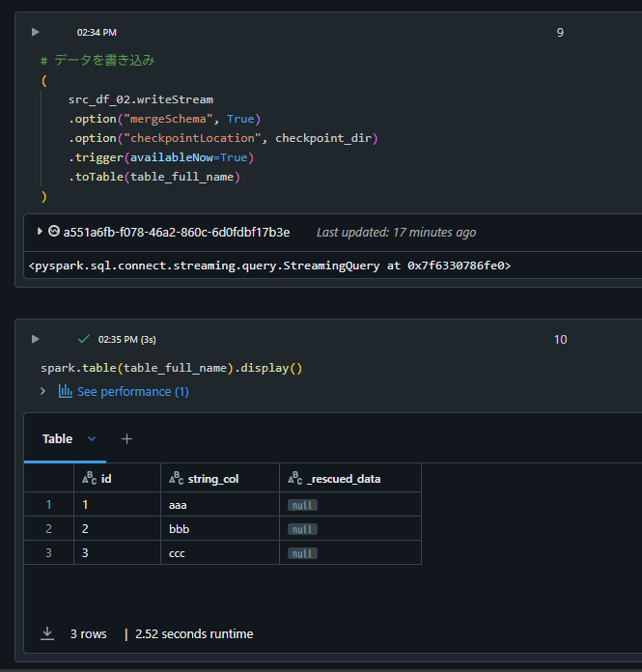Place cursor on the checkpointLocation option line
This screenshot has height=672, width=642.
(x=223, y=138)
